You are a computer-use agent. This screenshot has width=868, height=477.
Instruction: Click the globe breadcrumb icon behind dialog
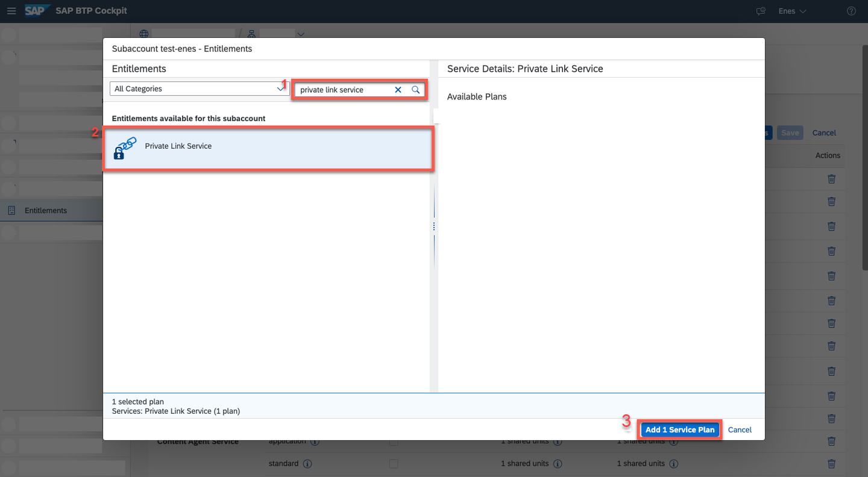[143, 34]
